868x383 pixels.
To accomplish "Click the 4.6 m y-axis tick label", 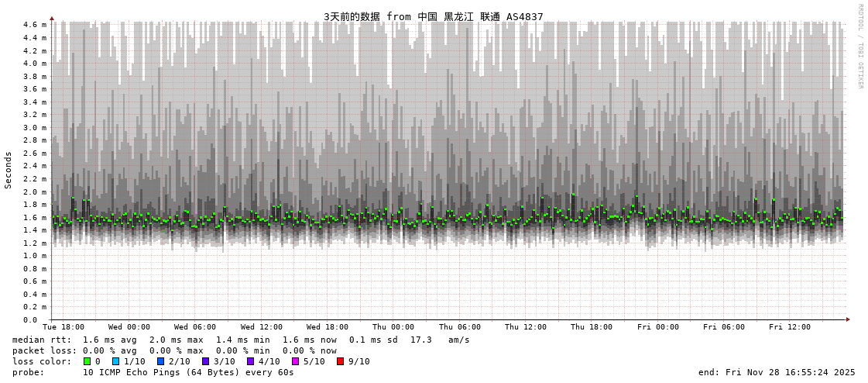I will click(x=34, y=25).
